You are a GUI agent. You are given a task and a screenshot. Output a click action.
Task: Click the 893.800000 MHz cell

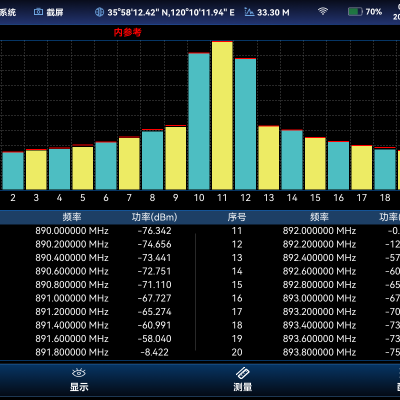click(319, 352)
